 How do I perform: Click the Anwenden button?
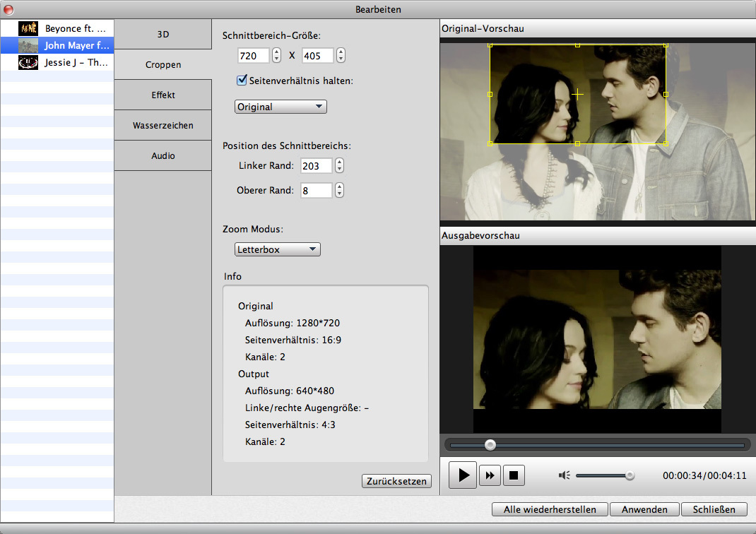click(x=644, y=509)
